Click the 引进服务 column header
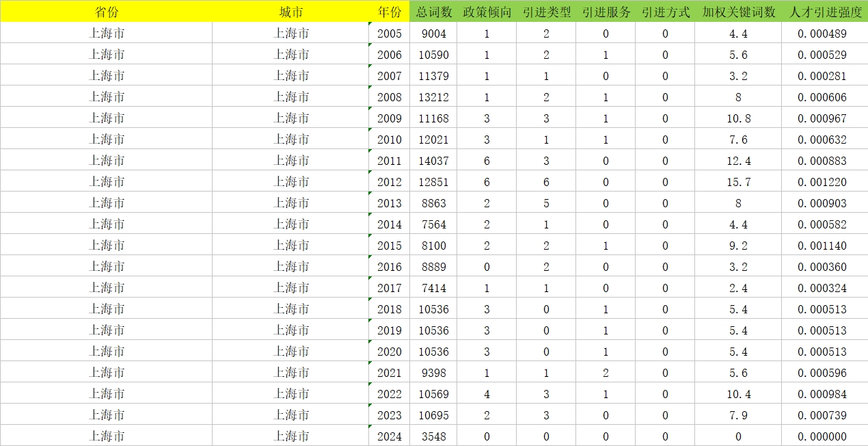 [606, 12]
